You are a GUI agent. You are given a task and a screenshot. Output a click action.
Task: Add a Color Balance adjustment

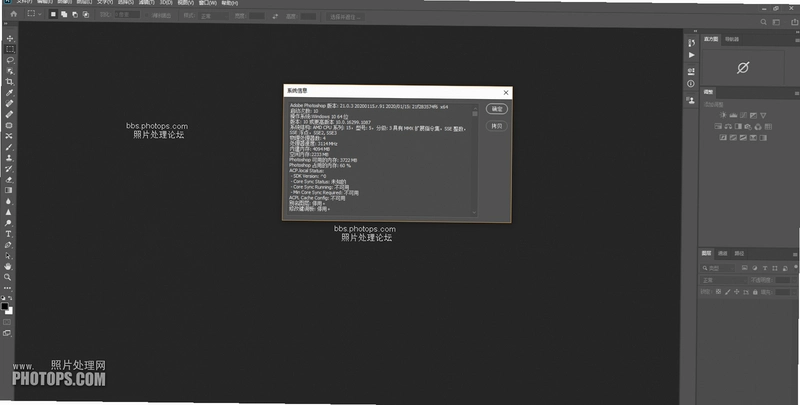pos(728,126)
